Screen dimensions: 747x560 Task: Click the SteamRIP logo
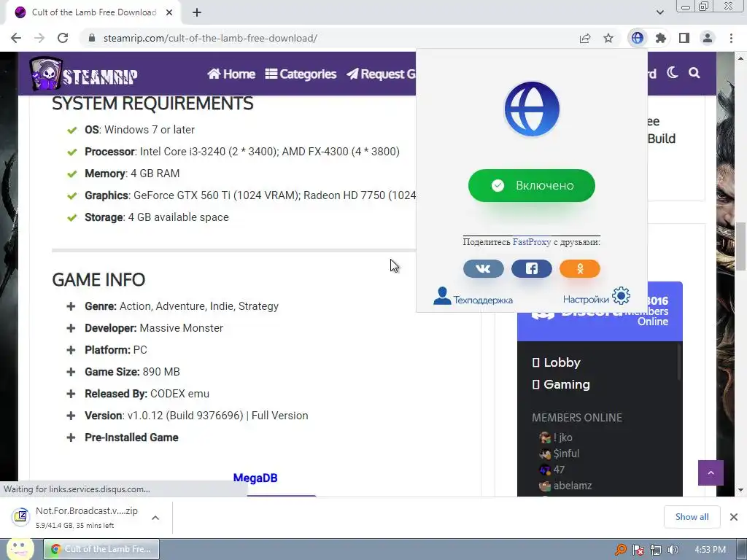coord(83,74)
